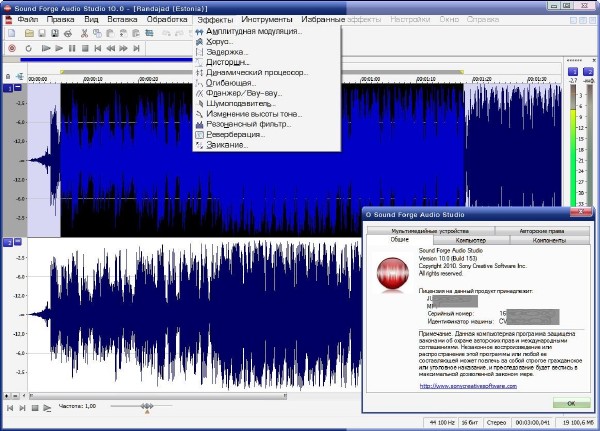Viewport: 600px width, 431px height.
Task: Open the Обработка menu
Action: (x=166, y=19)
